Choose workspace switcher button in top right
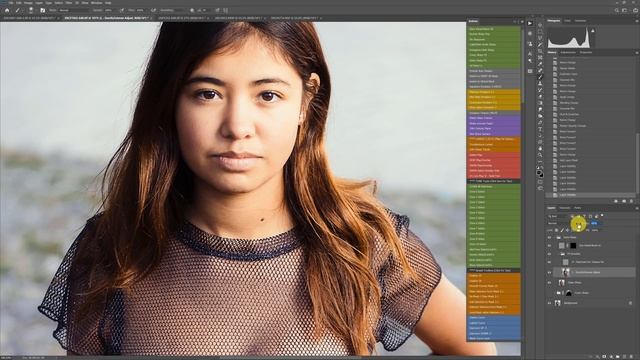The image size is (640, 360). pos(625,10)
